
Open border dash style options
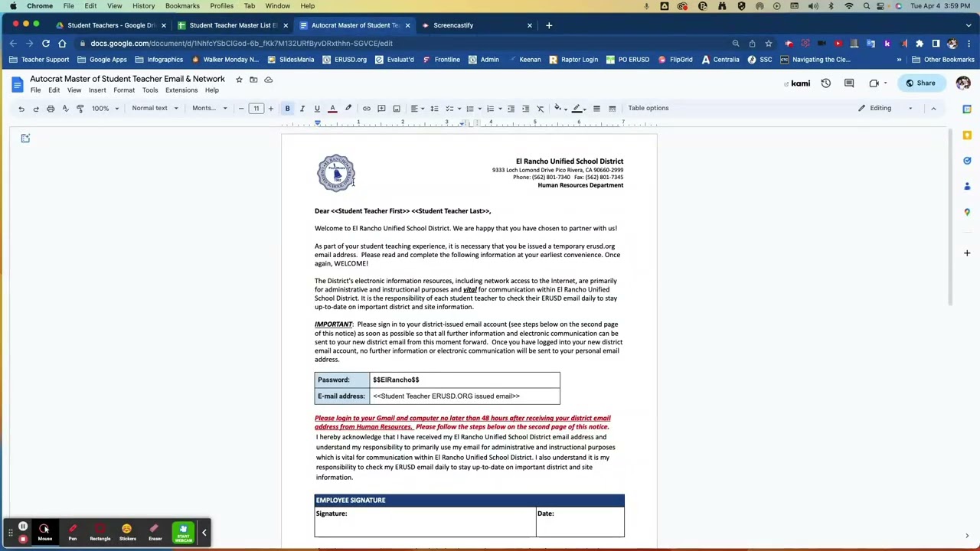(x=612, y=109)
